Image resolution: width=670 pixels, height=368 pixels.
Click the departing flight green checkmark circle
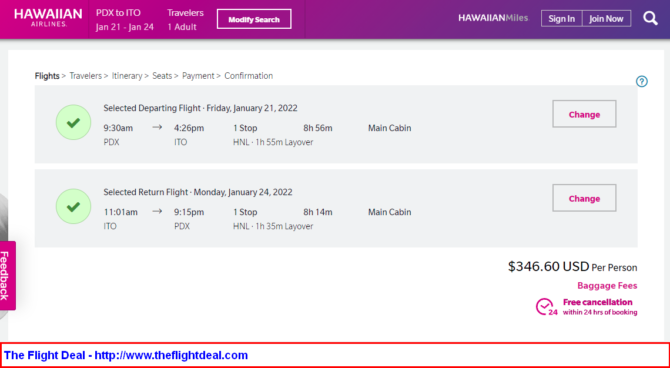tap(73, 122)
